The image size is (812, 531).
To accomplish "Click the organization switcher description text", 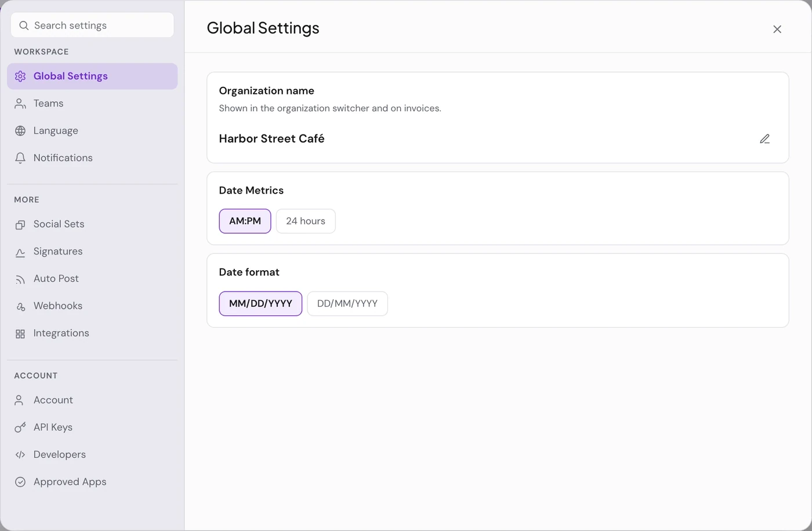I will coord(330,108).
